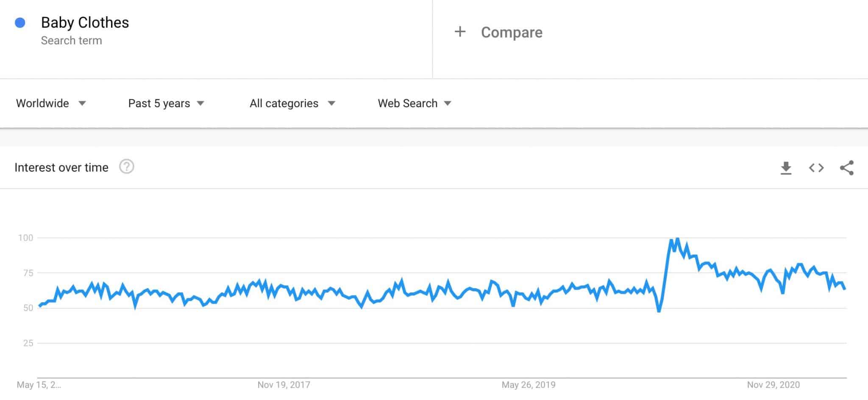This screenshot has width=868, height=400.
Task: Click the plus icon in the Compare box
Action: 460,32
